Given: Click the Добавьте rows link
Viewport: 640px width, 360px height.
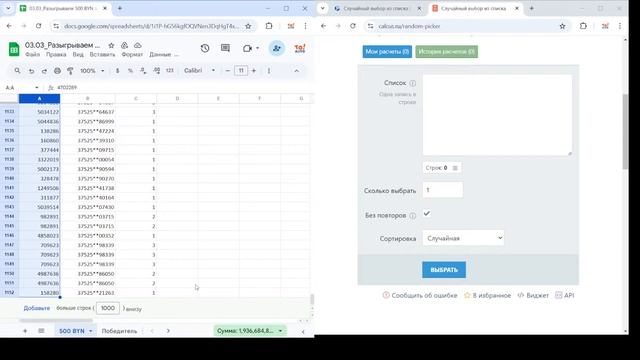Looking at the screenshot, I should click(37, 308).
